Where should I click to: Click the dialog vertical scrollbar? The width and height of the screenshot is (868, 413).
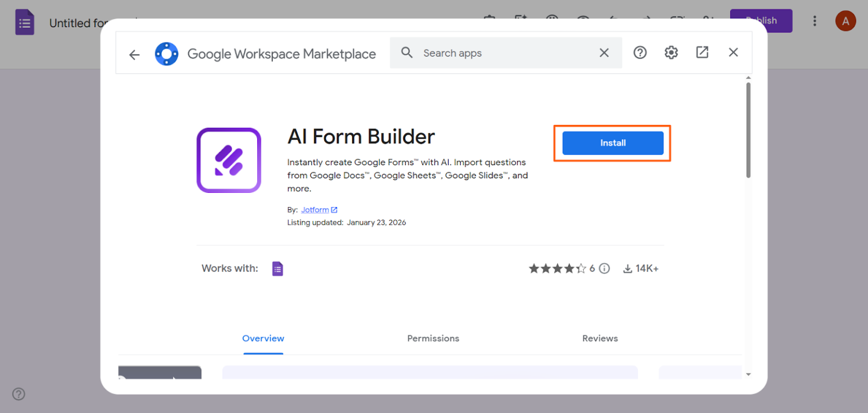pos(748,130)
